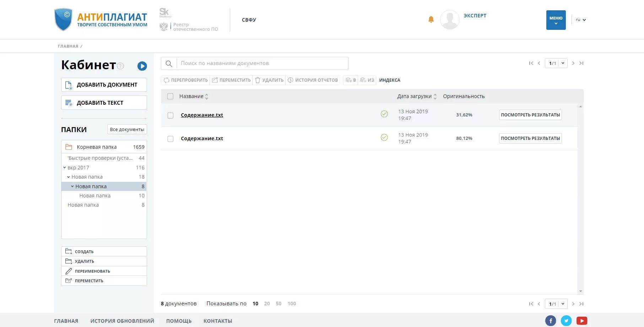Image resolution: width=644 pixels, height=327 pixels.
Task: Click the Skolkovo Sk logo
Action: pyautogui.click(x=165, y=13)
